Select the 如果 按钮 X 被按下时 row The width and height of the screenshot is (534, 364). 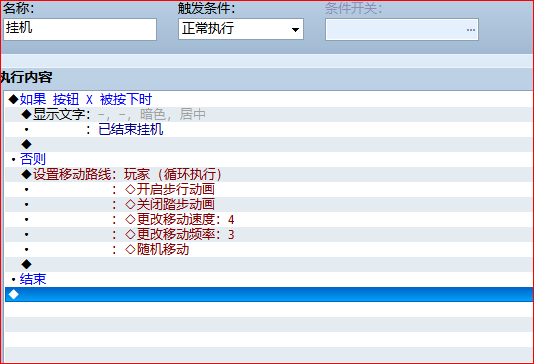(269, 99)
